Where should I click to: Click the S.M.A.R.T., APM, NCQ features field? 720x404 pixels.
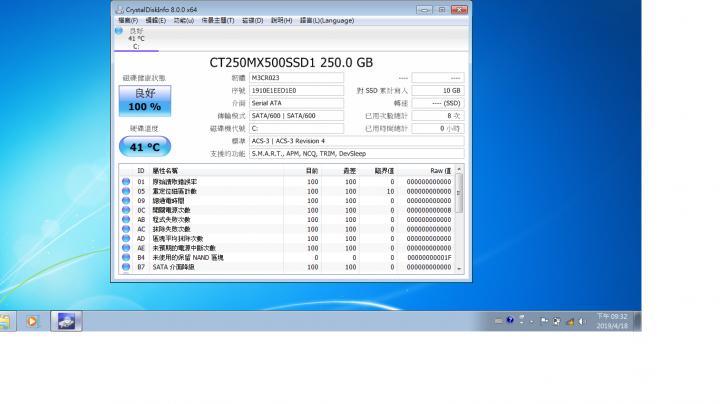click(356, 154)
